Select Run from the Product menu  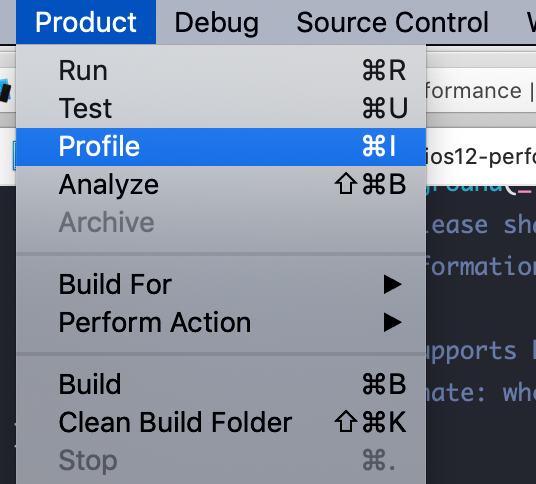(221, 70)
